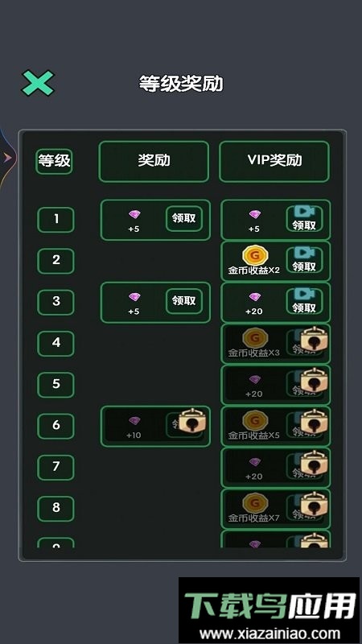Watch video to claim level 3 VIP reward
Screen dimensions: 362x644
click(304, 301)
